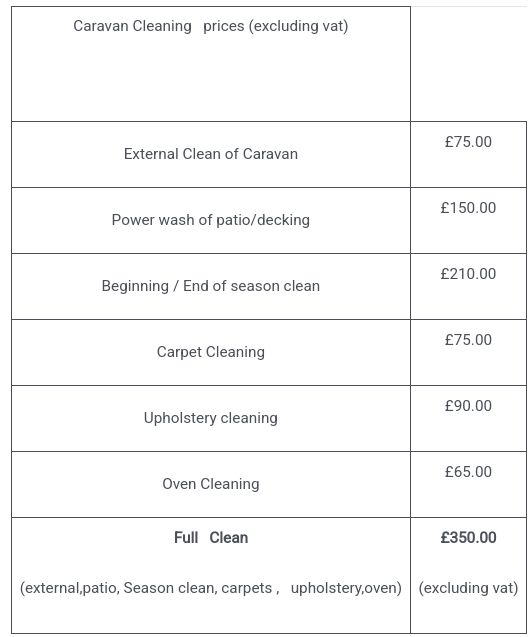Viewport: 532px width, 637px height.
Task: Click the £65.00 price cell
Action: coord(468,484)
